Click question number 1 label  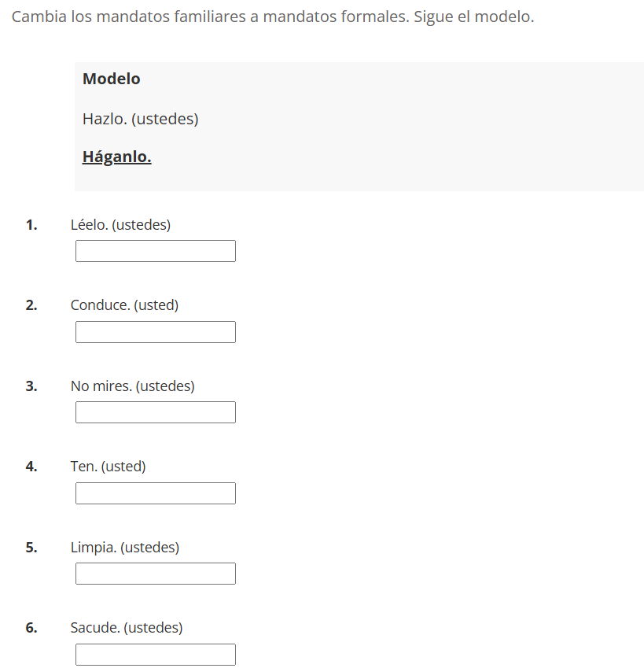point(31,224)
